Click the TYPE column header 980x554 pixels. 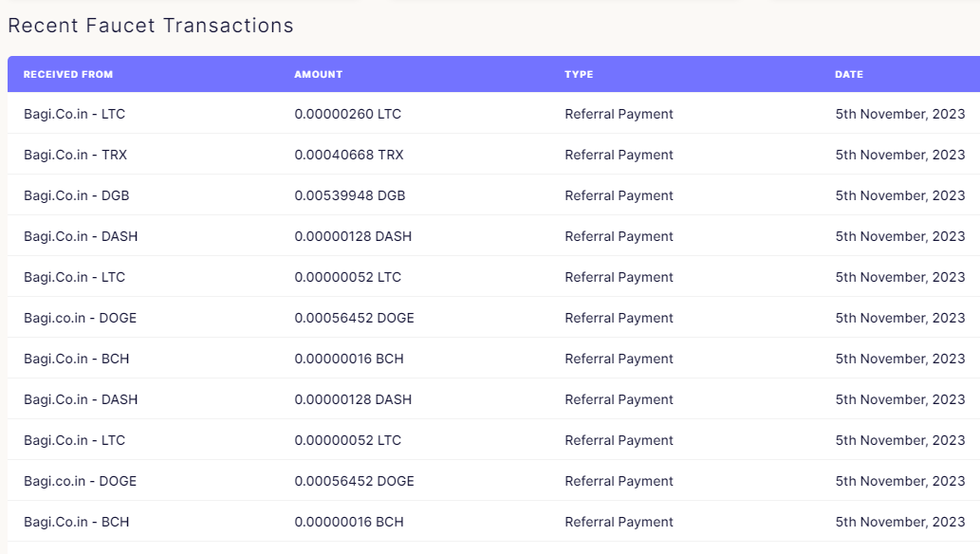tap(579, 74)
